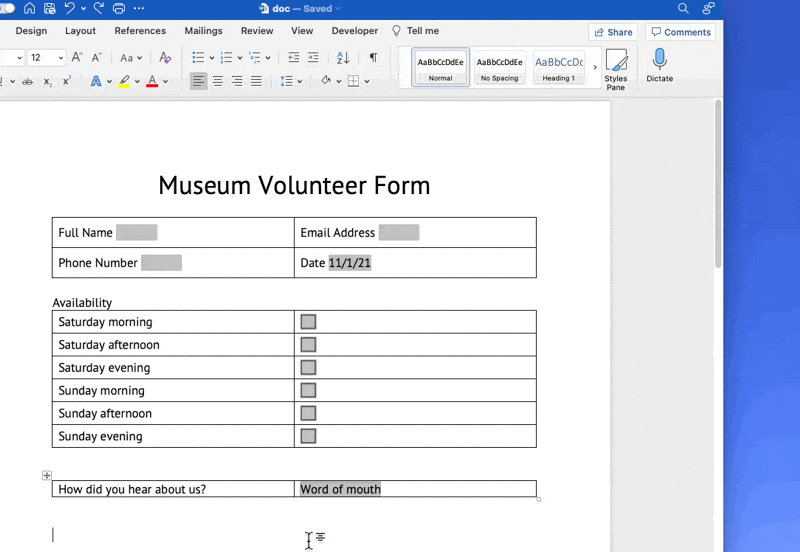Click the Print icon in title bar
This screenshot has width=800, height=552.
click(x=119, y=8)
